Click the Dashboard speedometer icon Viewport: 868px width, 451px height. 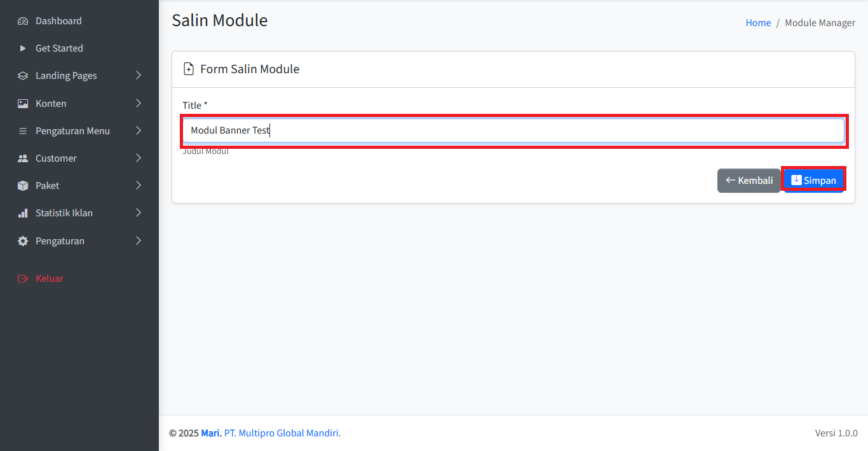pos(23,21)
